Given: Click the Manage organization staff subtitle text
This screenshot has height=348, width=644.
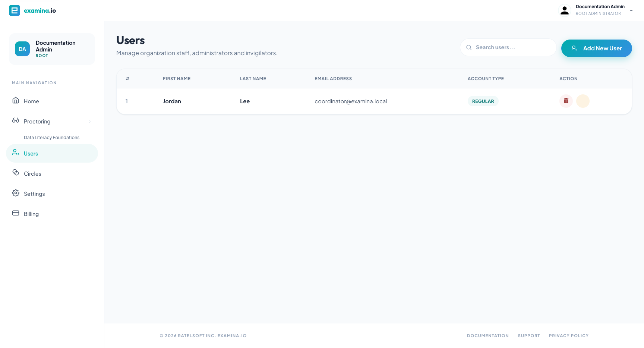Looking at the screenshot, I should point(197,53).
